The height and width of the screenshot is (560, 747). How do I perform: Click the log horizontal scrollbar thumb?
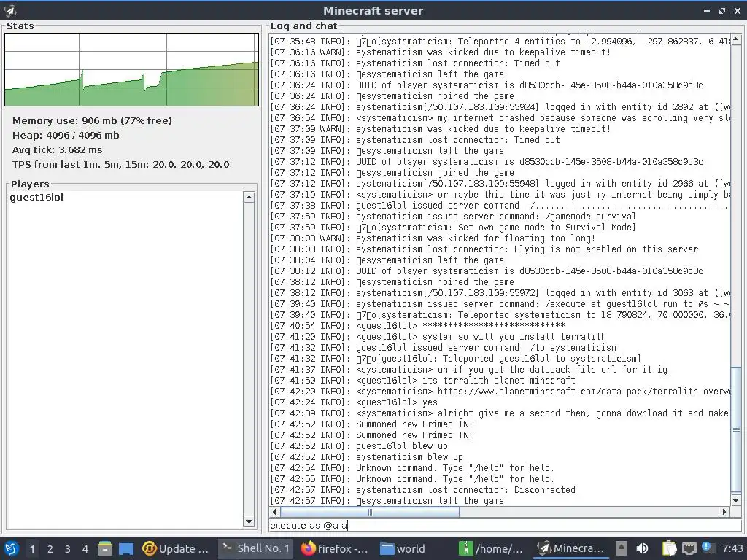370,512
